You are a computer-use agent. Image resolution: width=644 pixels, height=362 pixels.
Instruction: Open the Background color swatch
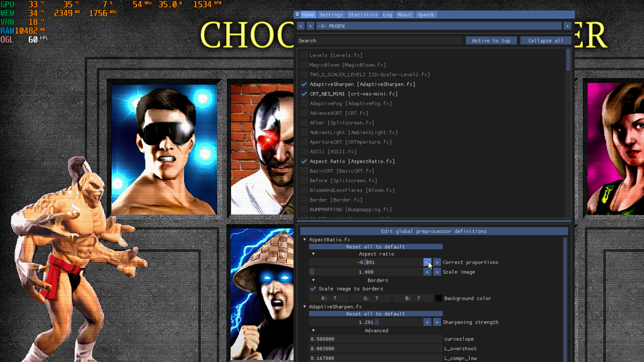[438, 298]
